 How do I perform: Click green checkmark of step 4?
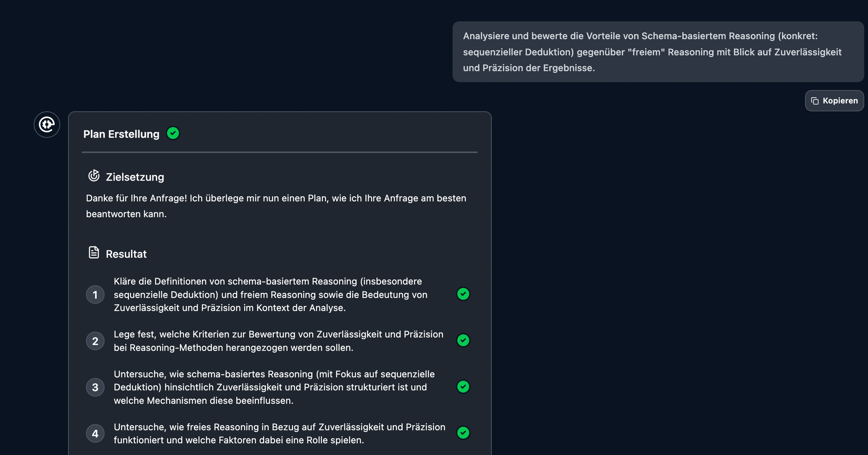click(463, 433)
